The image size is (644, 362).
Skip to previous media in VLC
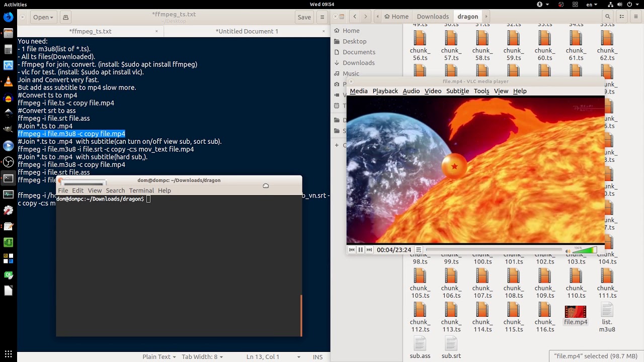click(x=352, y=250)
